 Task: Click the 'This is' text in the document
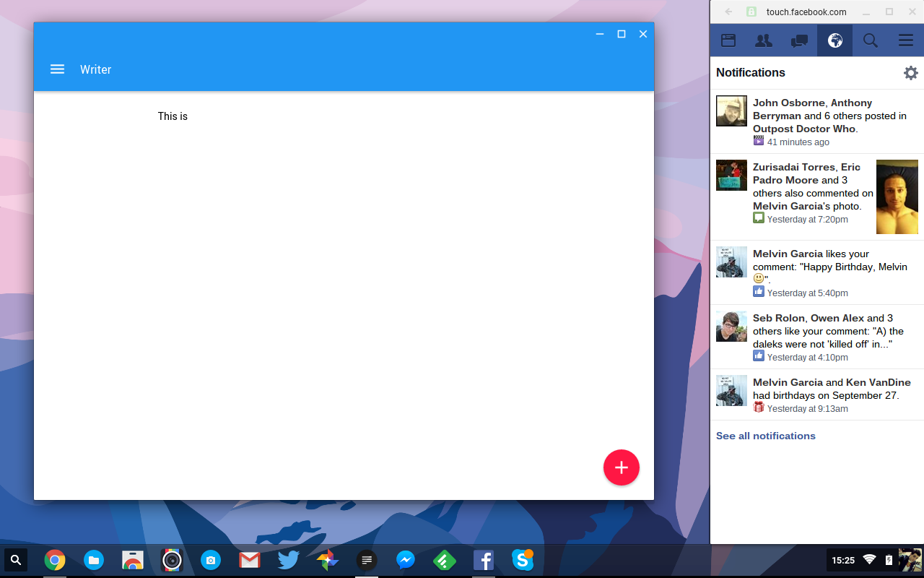173,116
